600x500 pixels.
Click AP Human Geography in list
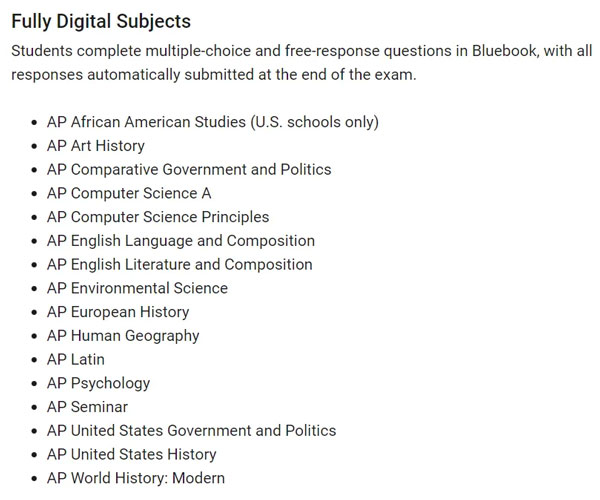tap(123, 336)
